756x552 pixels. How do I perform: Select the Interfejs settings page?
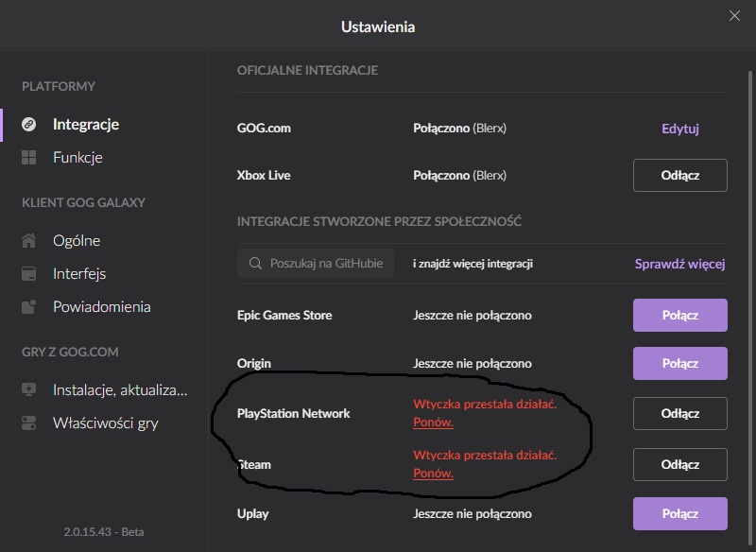tap(79, 274)
